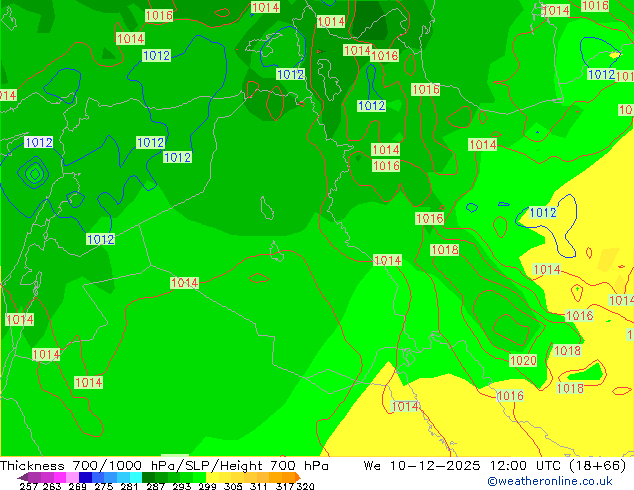The width and height of the screenshot is (634, 490).
Task: Click the 299 legend value
Action: click(x=207, y=486)
